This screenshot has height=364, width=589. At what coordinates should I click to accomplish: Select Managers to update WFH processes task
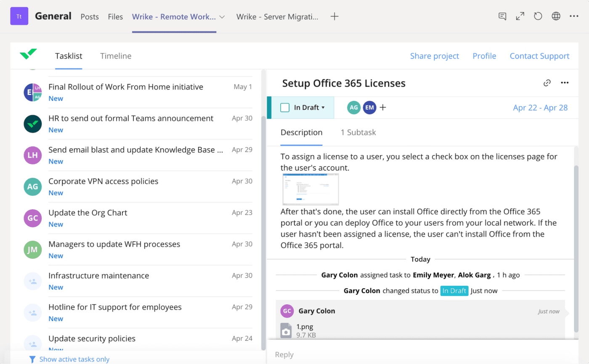coord(114,244)
